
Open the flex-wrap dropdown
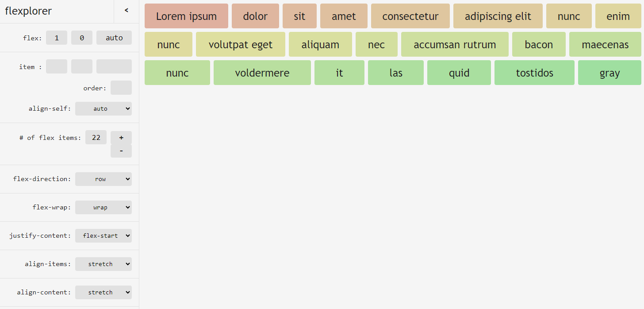(x=103, y=208)
